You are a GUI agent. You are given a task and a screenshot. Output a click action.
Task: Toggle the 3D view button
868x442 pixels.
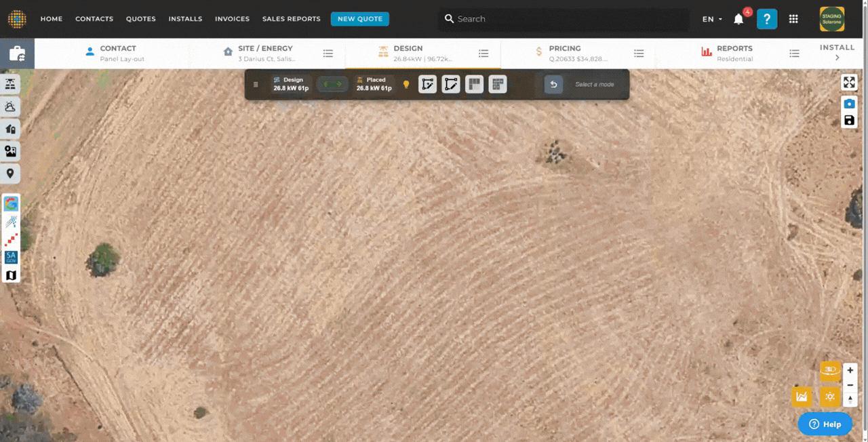pyautogui.click(x=830, y=370)
